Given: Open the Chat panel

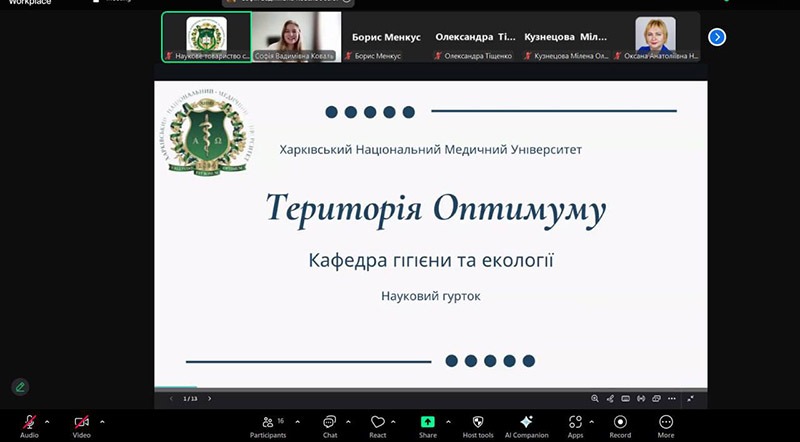Looking at the screenshot, I should click(x=329, y=422).
